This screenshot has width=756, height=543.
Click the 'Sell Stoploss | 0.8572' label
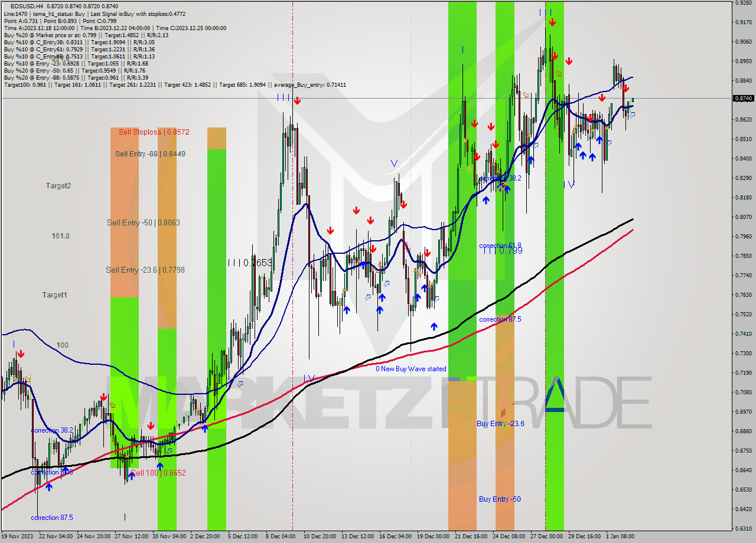point(154,132)
